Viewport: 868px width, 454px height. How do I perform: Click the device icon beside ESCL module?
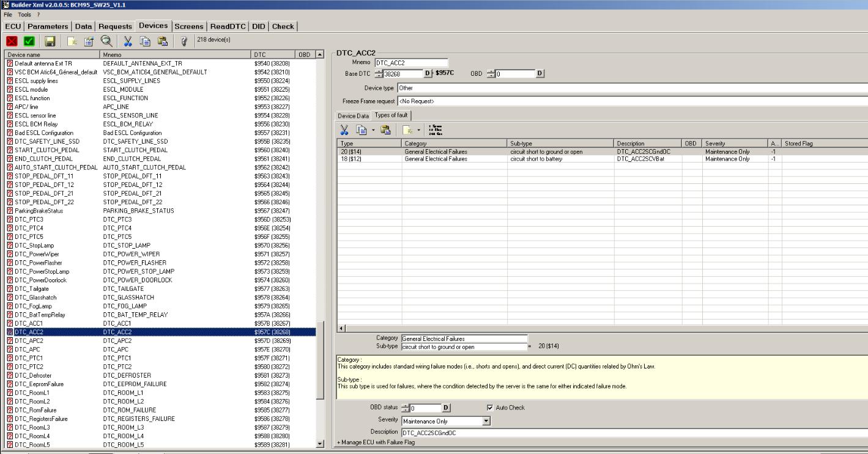click(x=10, y=89)
